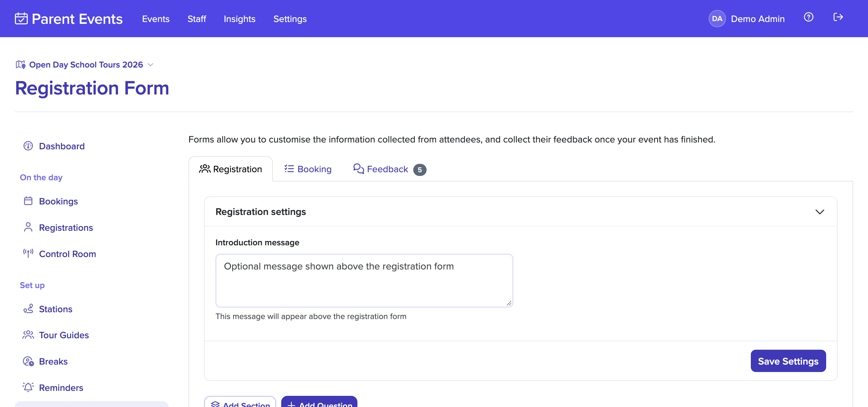Image resolution: width=868 pixels, height=407 pixels.
Task: Open the Insights menu
Action: coord(240,19)
